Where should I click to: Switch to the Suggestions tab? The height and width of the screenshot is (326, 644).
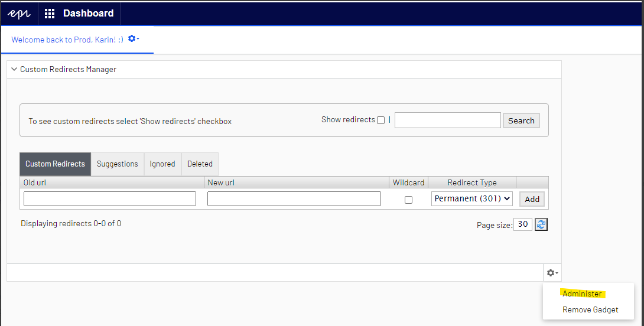point(117,164)
